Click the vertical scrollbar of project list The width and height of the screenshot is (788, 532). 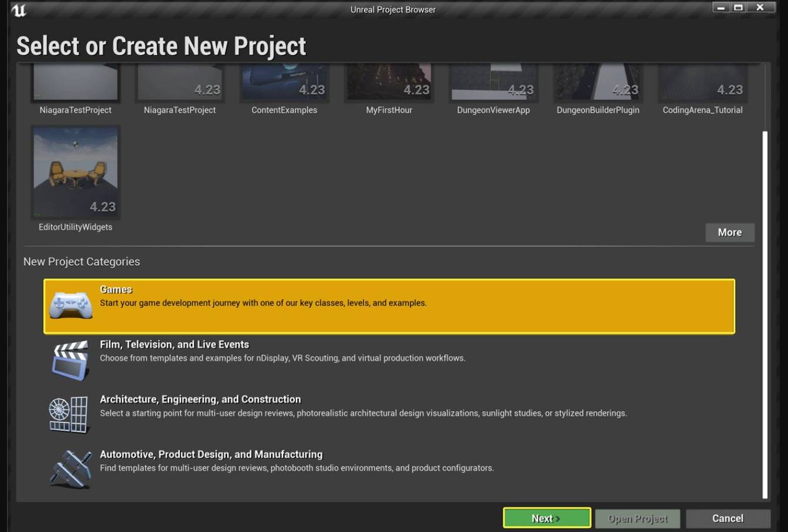pyautogui.click(x=765, y=315)
